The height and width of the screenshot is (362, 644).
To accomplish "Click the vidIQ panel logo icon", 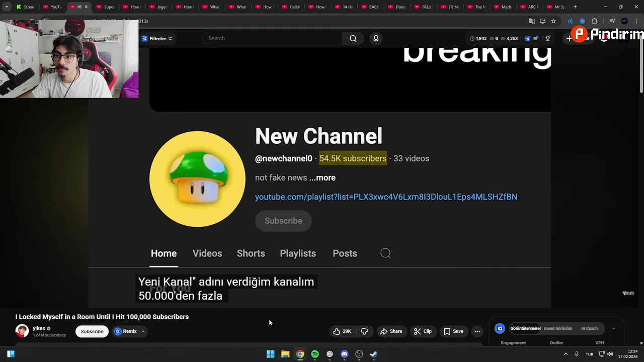I will 500,328.
